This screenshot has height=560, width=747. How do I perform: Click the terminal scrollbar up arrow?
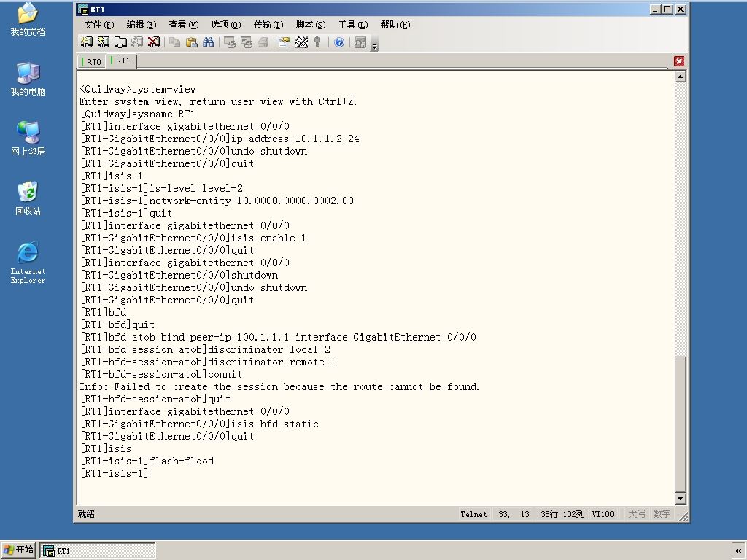click(x=681, y=77)
